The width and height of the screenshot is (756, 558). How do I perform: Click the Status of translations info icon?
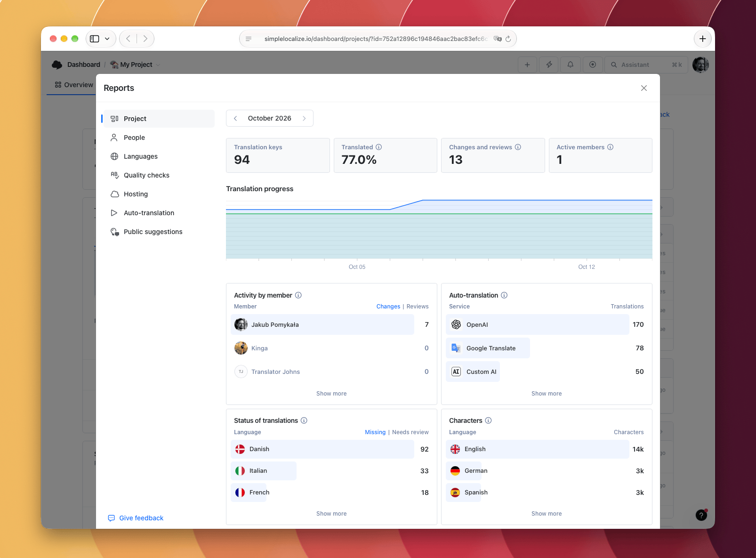coord(304,421)
